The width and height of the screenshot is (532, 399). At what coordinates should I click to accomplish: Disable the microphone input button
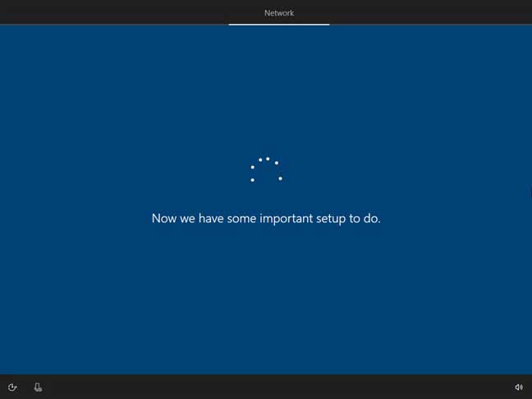click(38, 388)
